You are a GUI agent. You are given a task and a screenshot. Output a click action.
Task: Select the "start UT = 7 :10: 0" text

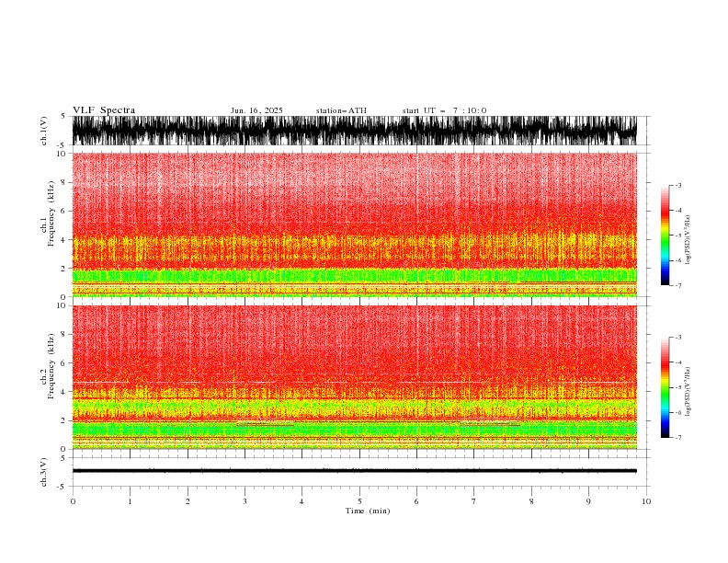point(444,110)
